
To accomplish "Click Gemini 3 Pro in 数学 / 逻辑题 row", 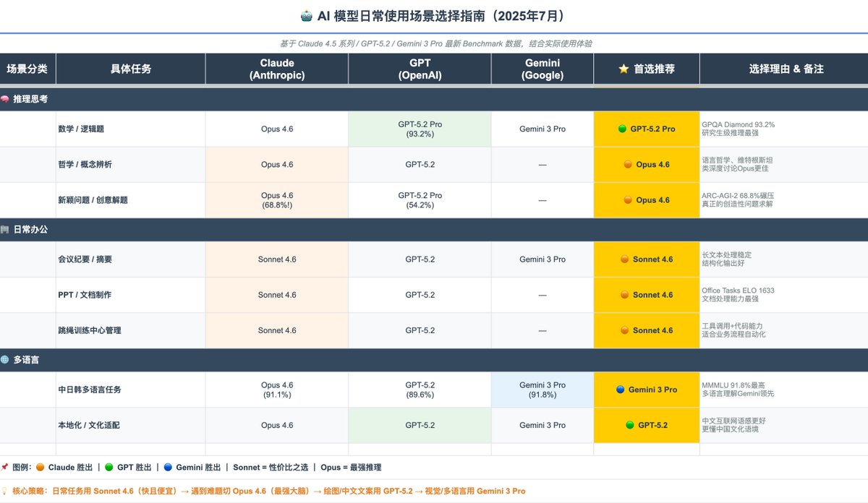I will (542, 129).
